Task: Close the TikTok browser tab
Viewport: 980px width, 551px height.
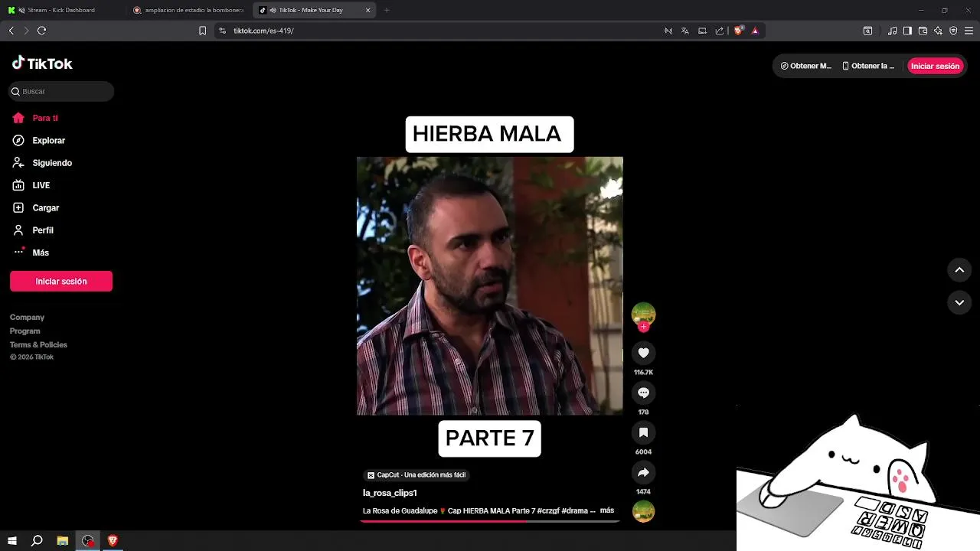Action: [367, 10]
